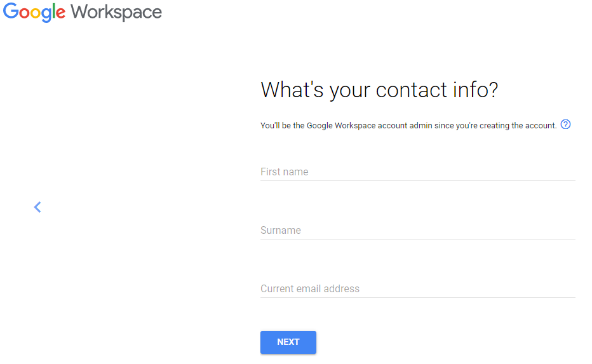
Task: Focus the First name field
Action: (x=417, y=172)
